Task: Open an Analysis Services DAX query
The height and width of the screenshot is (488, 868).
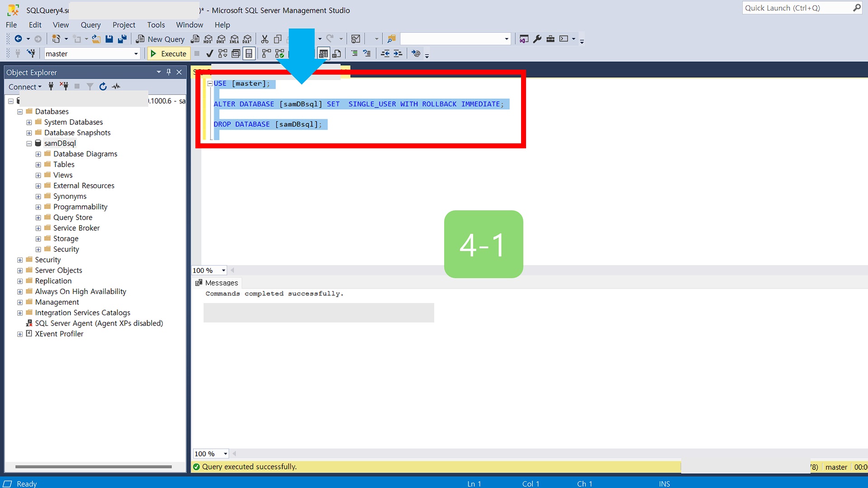Action: [x=247, y=39]
